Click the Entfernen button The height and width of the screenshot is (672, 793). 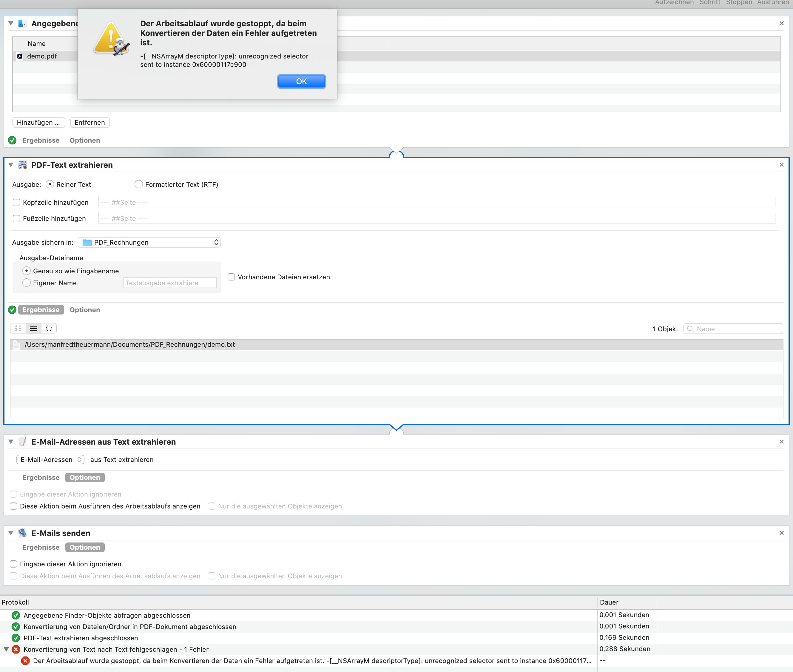pyautogui.click(x=90, y=122)
